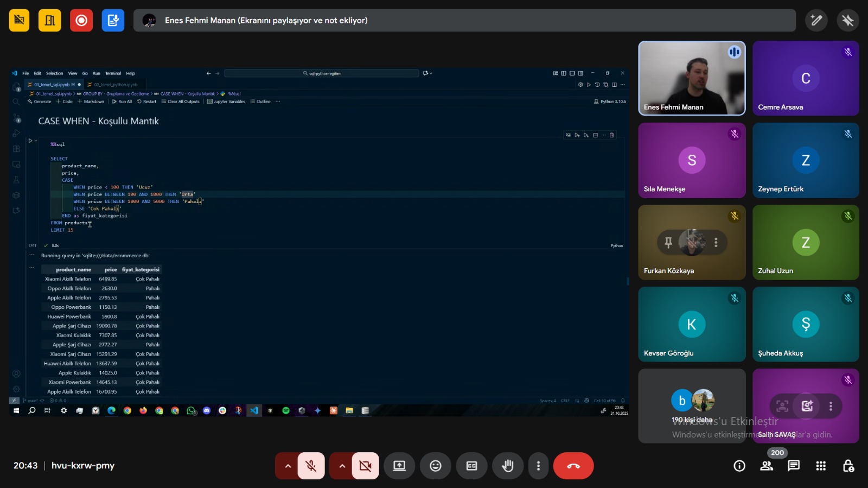The width and height of the screenshot is (868, 488).
Task: Open host controls lock icon
Action: [x=848, y=466]
